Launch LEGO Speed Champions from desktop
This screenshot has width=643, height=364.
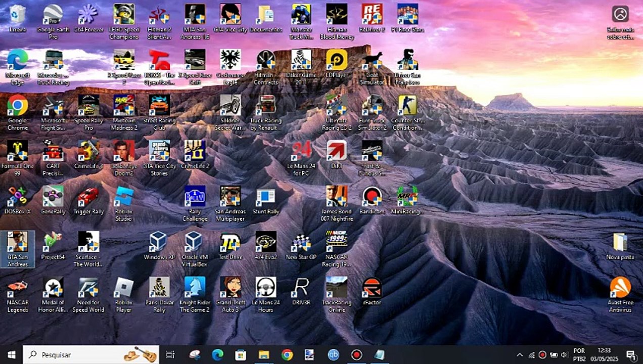pos(124,22)
